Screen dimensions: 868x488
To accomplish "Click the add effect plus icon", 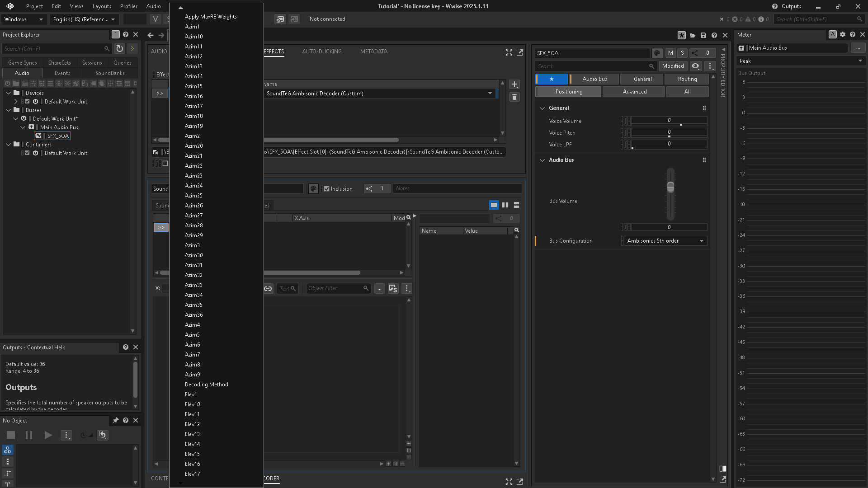I will pyautogui.click(x=514, y=84).
